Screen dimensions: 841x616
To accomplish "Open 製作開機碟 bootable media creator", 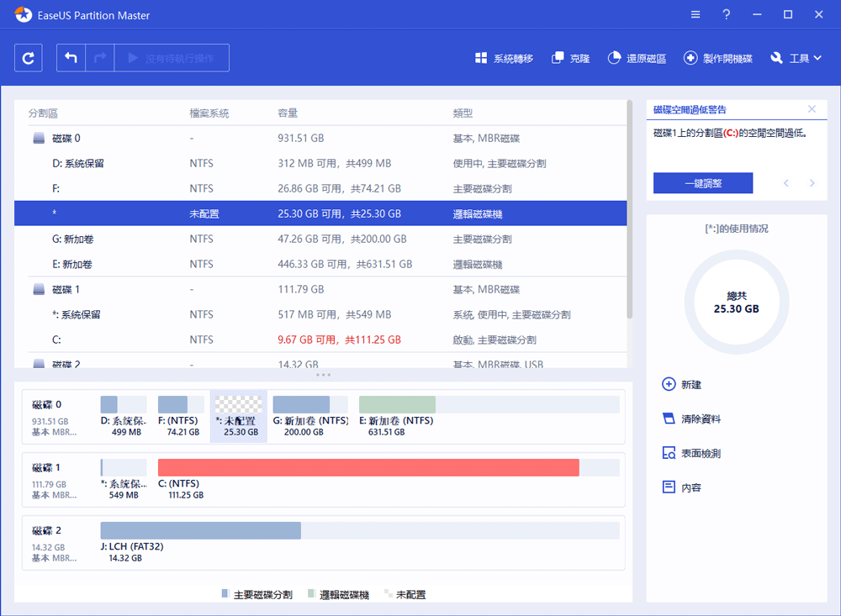I will point(718,59).
